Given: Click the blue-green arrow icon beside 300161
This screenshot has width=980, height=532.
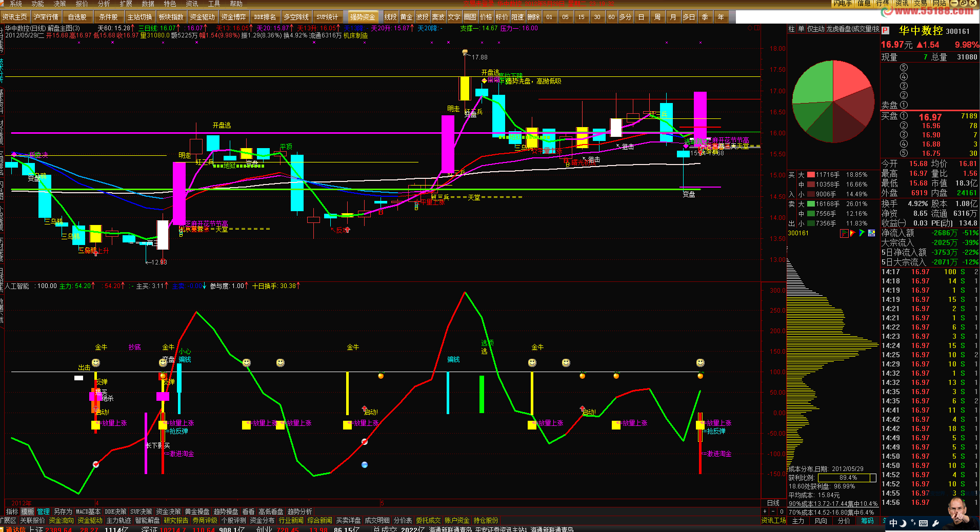Looking at the screenshot, I should click(862, 233).
